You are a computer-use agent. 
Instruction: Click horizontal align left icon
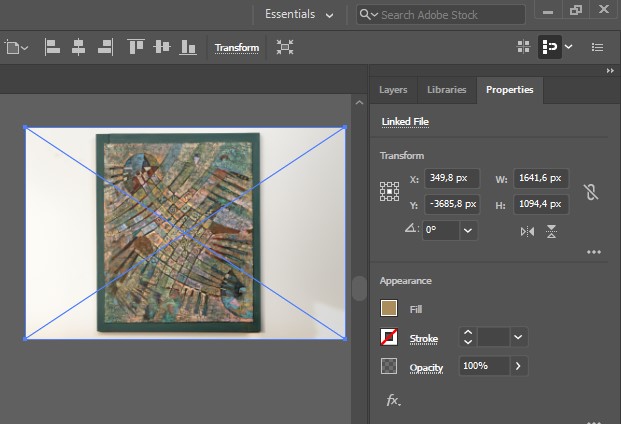click(x=53, y=47)
